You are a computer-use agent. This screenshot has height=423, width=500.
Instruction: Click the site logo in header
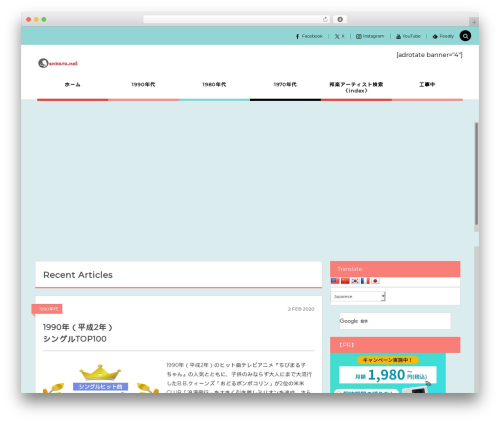click(58, 63)
